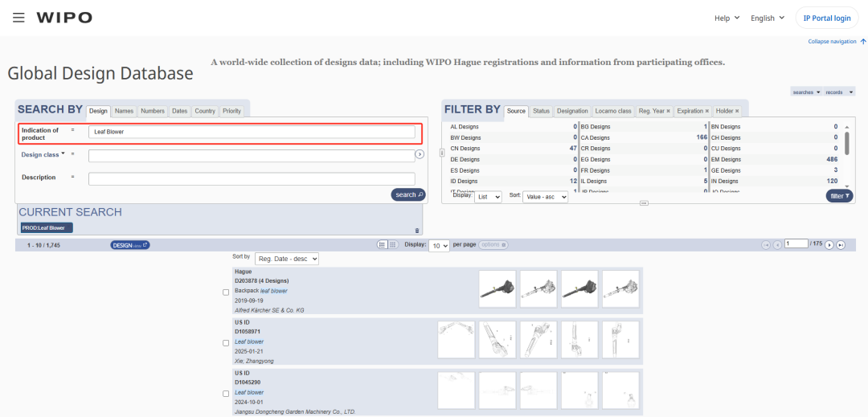Viewport: 868px width, 417px height.
Task: Click the Design class input field
Action: (252, 155)
